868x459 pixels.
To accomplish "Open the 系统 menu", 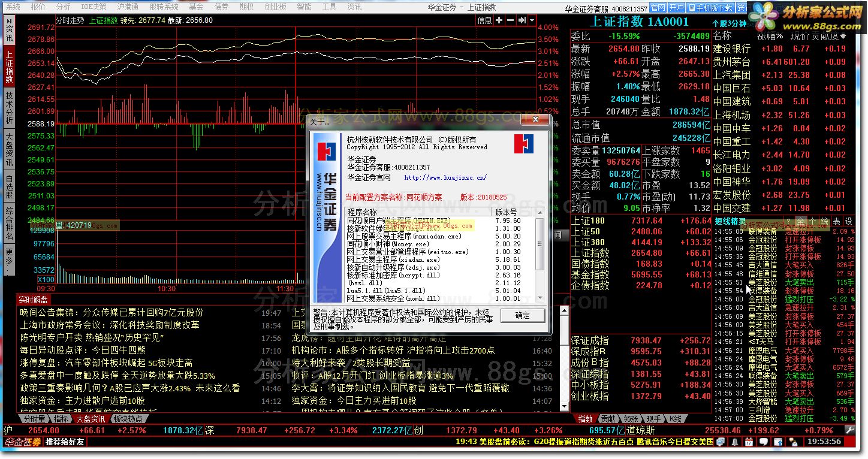I will pyautogui.click(x=13, y=7).
